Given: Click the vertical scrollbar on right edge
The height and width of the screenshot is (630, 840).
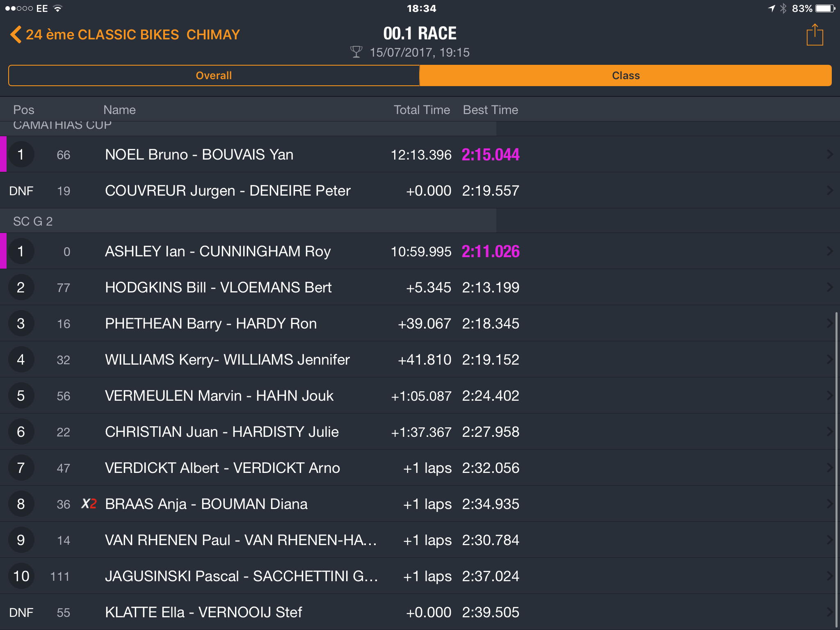Looking at the screenshot, I should [836, 470].
